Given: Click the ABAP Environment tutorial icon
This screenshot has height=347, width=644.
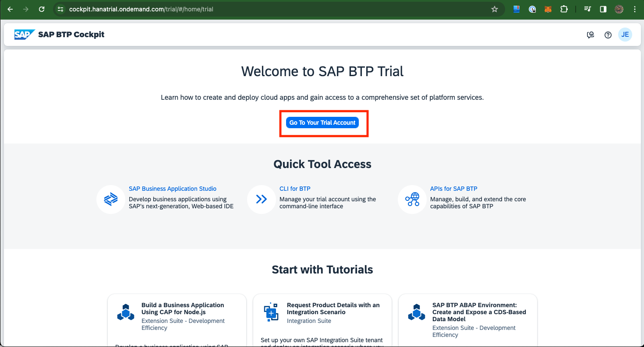Looking at the screenshot, I should pyautogui.click(x=417, y=312).
